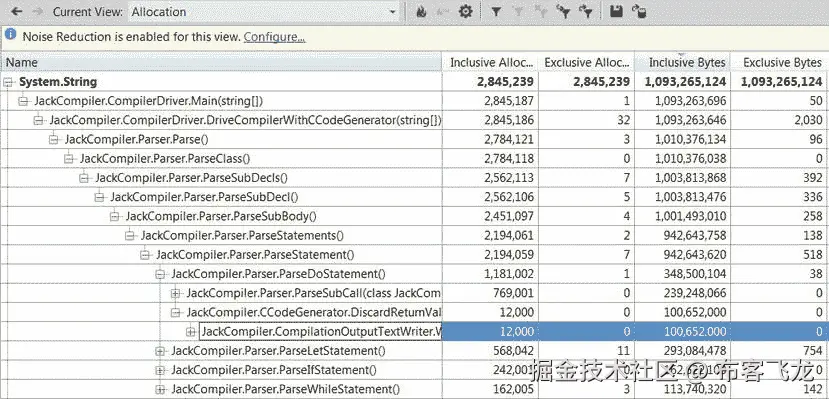Collapse the Parser.ParseStatement() node
Image resolution: width=829 pixels, height=399 pixels.
pos(145,255)
